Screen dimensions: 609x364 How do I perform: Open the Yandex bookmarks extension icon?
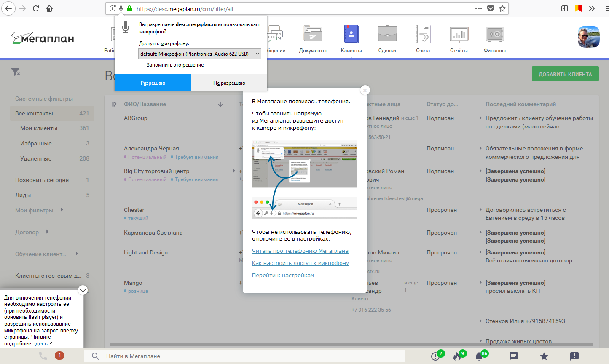[578, 8]
